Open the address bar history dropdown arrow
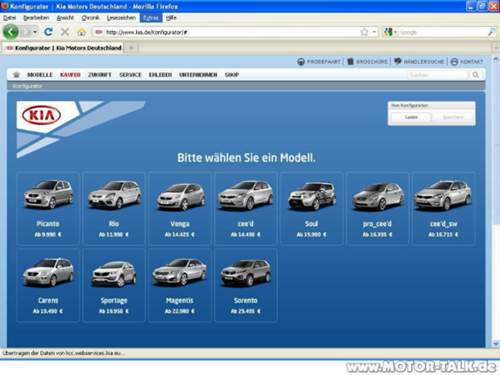This screenshot has width=500, height=375. 374,32
